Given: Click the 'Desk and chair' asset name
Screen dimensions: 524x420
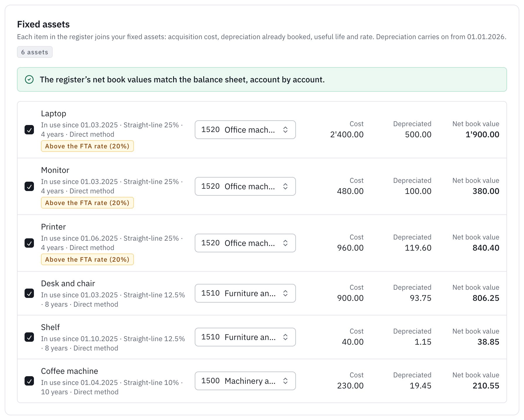Looking at the screenshot, I should click(68, 283).
